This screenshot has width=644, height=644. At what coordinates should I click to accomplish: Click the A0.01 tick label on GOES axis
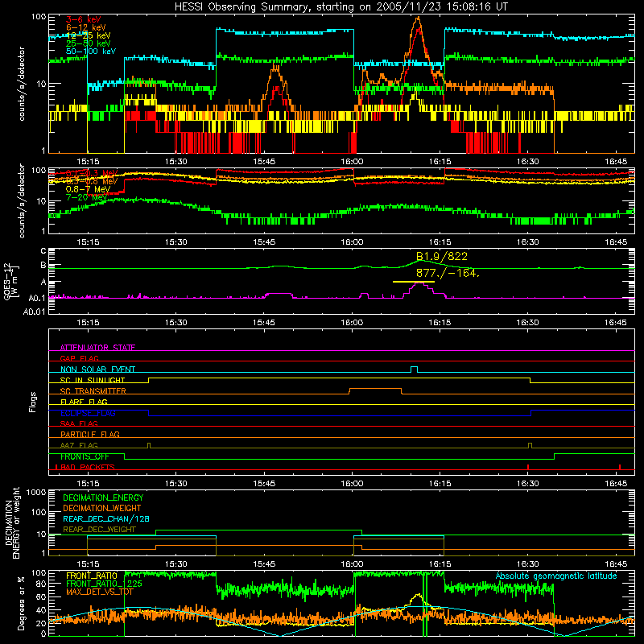(34, 312)
